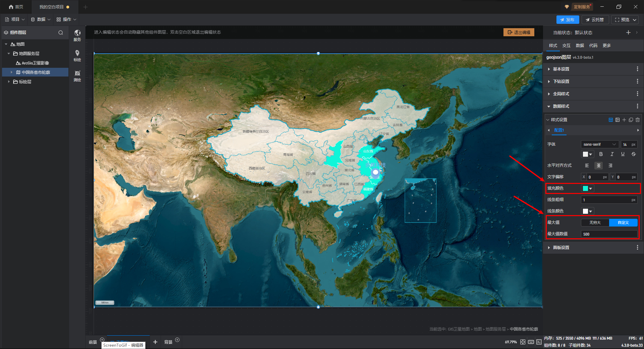Switch style settings to tab view layout
The width and height of the screenshot is (644, 349).
coord(611,120)
